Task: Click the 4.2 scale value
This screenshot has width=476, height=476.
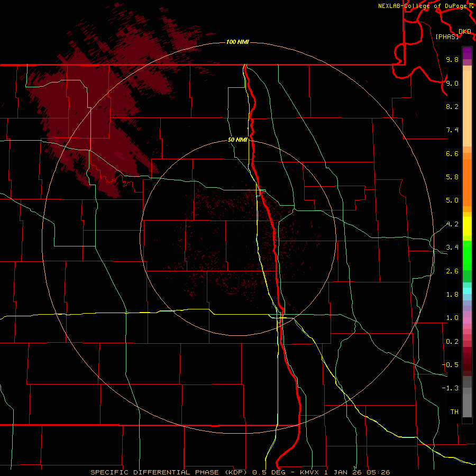Action: [452, 224]
